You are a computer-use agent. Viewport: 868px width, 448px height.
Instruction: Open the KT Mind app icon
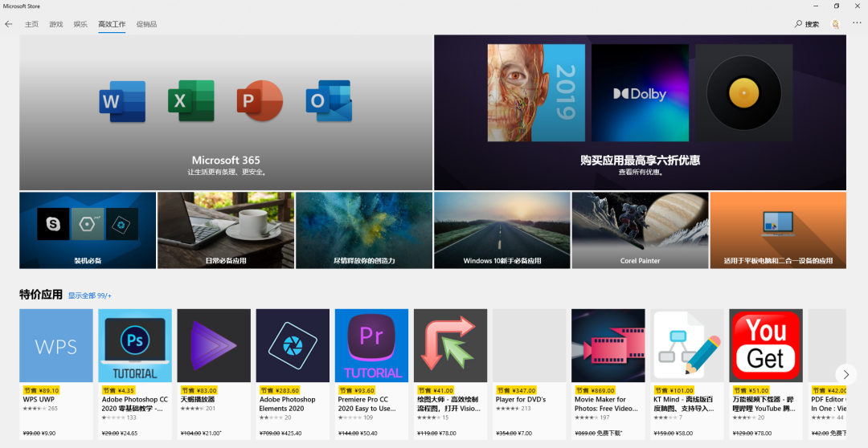687,346
